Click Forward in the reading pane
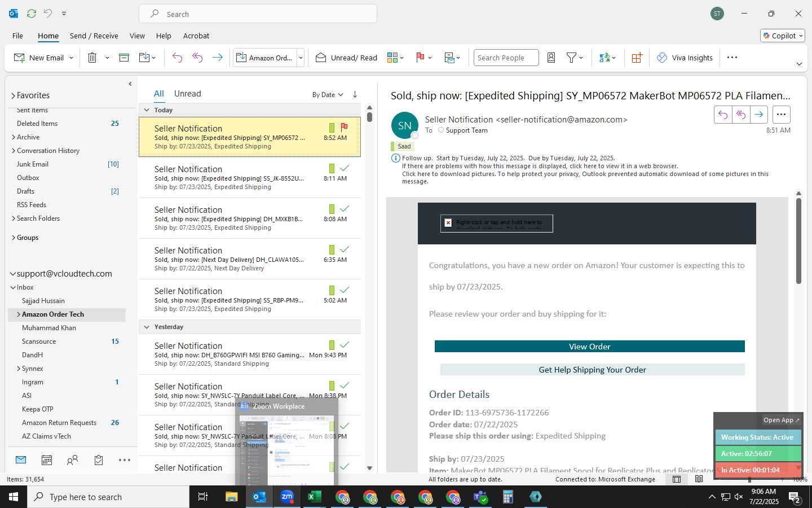 click(759, 115)
